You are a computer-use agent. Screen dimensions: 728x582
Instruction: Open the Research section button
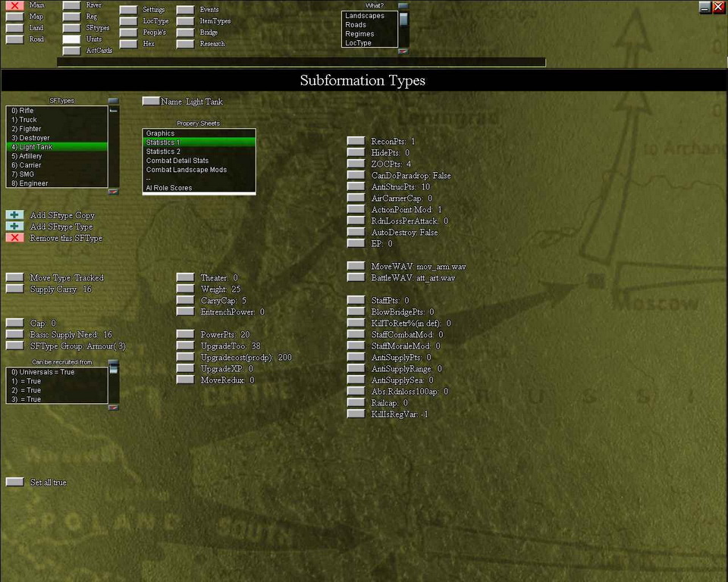click(185, 44)
